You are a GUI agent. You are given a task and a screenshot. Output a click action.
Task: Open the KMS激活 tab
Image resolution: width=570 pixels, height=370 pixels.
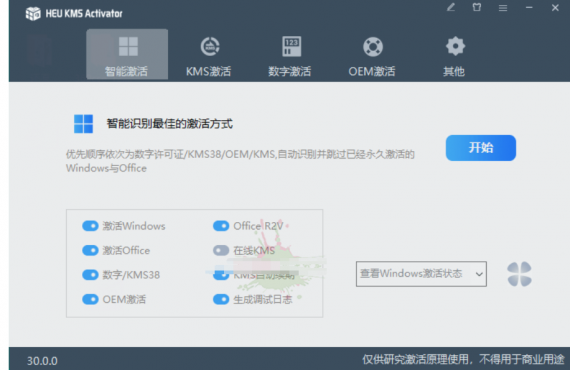click(209, 56)
